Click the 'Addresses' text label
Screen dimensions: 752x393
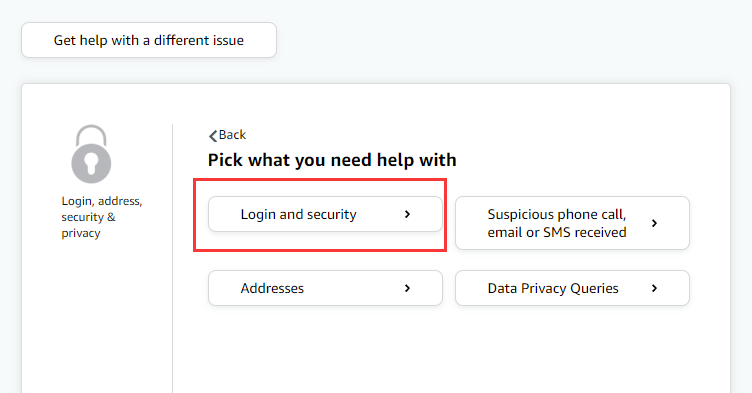(x=272, y=288)
